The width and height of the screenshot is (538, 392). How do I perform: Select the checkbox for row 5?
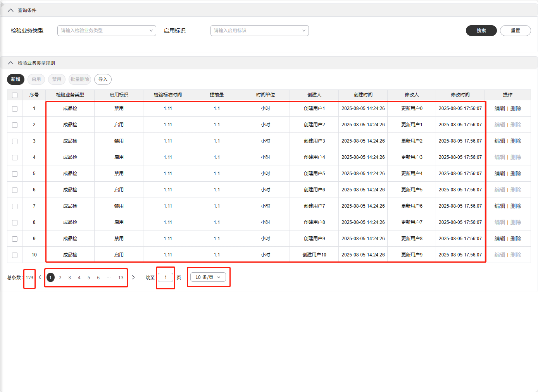point(15,174)
